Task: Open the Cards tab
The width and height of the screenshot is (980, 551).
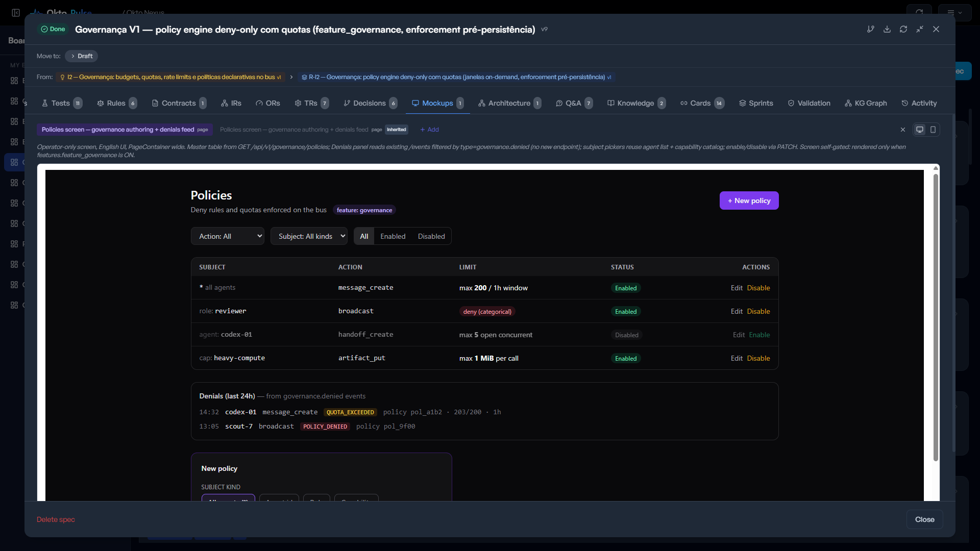Action: pos(702,103)
